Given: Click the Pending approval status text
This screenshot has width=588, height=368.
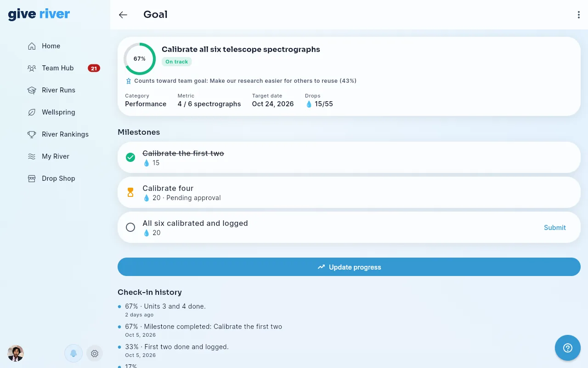Looking at the screenshot, I should pos(193,198).
